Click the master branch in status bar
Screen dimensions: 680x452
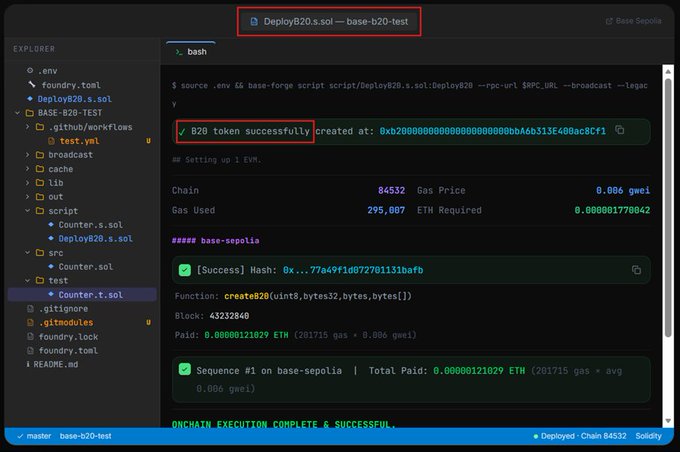click(34, 436)
